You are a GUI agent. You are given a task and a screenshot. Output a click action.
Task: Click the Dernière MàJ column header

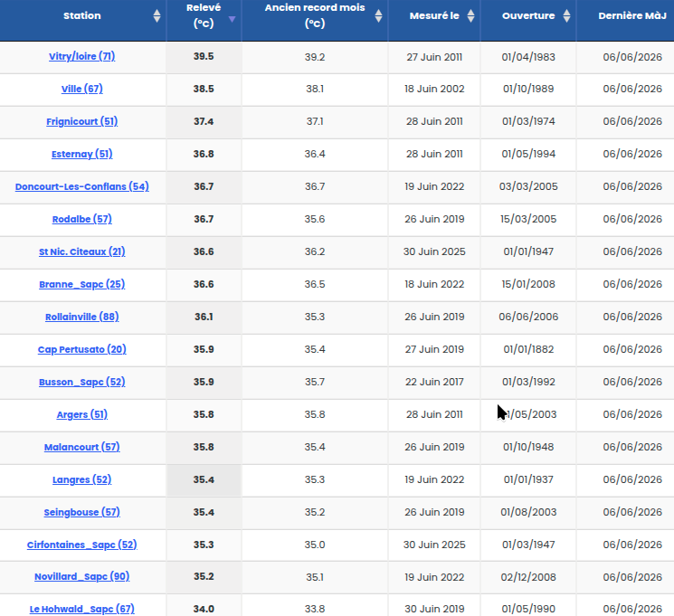(631, 16)
